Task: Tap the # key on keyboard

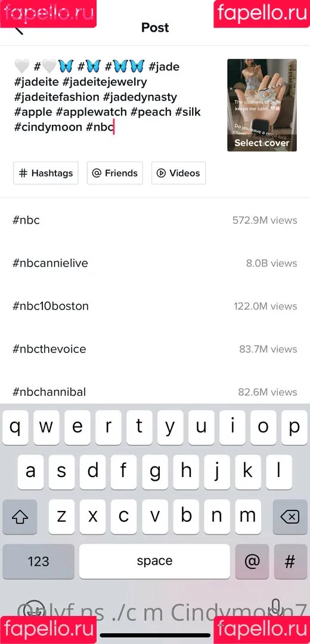Action: click(290, 561)
